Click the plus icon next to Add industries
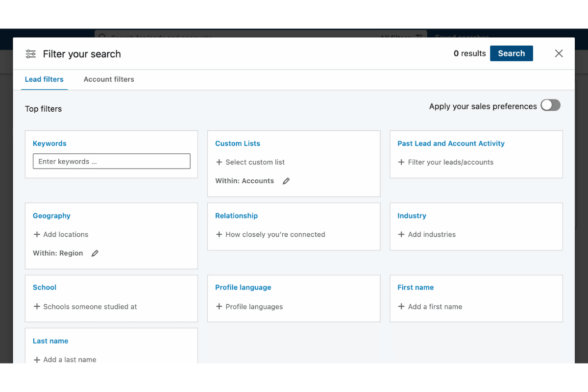 [x=401, y=235]
